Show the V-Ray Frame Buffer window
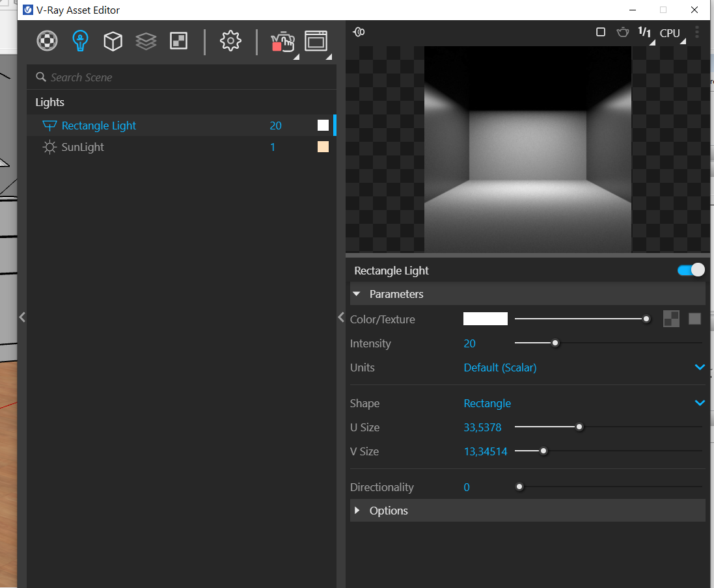Image resolution: width=714 pixels, height=588 pixels. click(x=316, y=41)
